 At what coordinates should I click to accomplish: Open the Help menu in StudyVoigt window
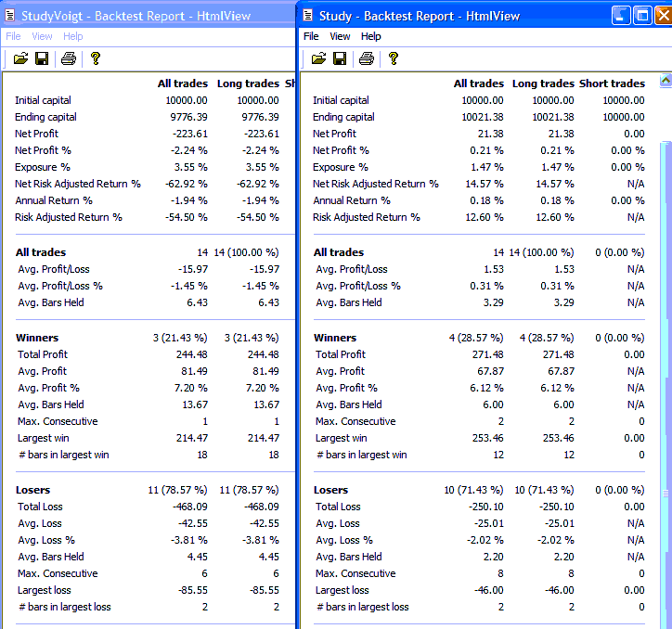coord(72,36)
